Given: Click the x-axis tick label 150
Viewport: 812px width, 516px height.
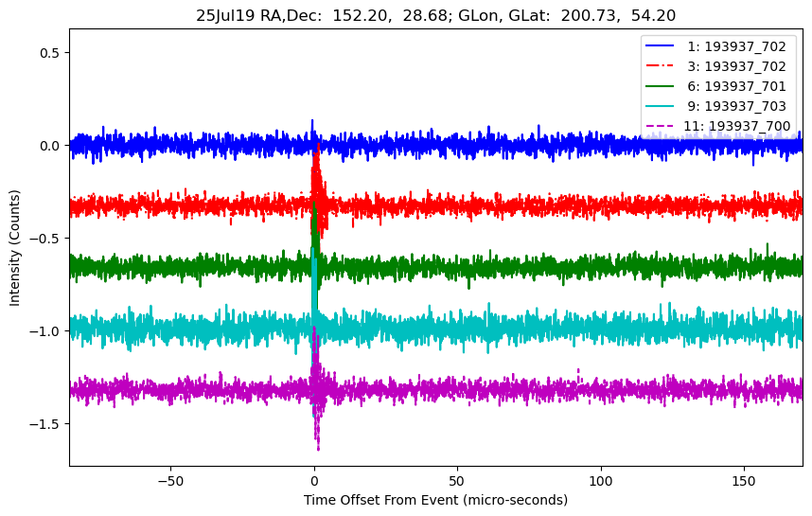Looking at the screenshot, I should tap(745, 479).
